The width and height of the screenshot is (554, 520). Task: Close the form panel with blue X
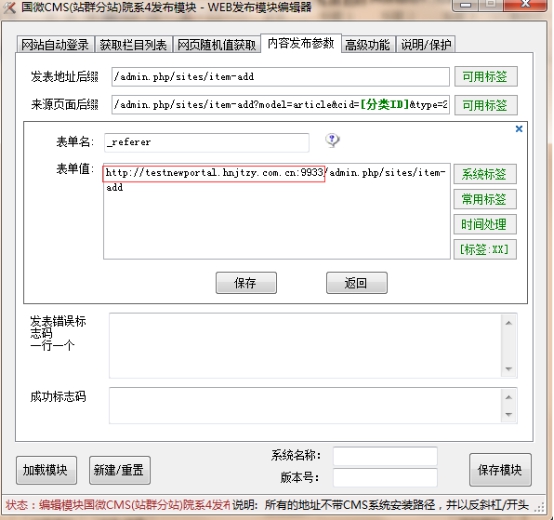(x=519, y=129)
